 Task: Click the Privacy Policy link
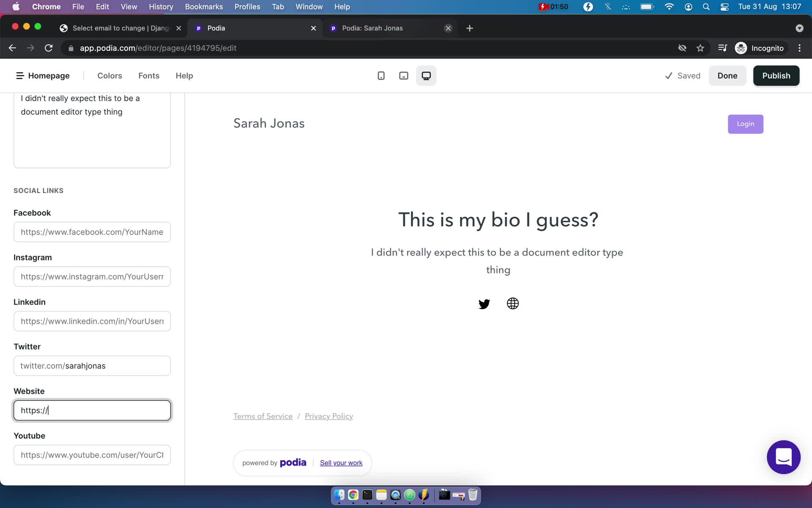click(x=329, y=416)
